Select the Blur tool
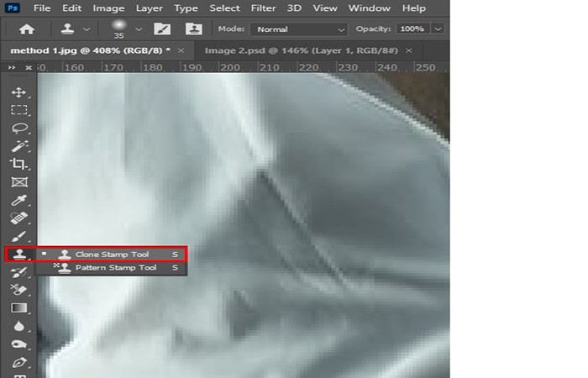Viewport: 588px width, 378px height. tap(18, 326)
